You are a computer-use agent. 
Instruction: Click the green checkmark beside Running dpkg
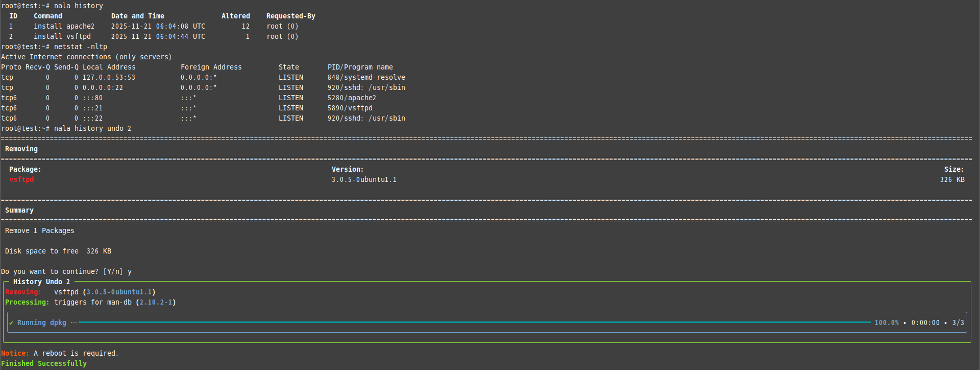pyautogui.click(x=11, y=323)
